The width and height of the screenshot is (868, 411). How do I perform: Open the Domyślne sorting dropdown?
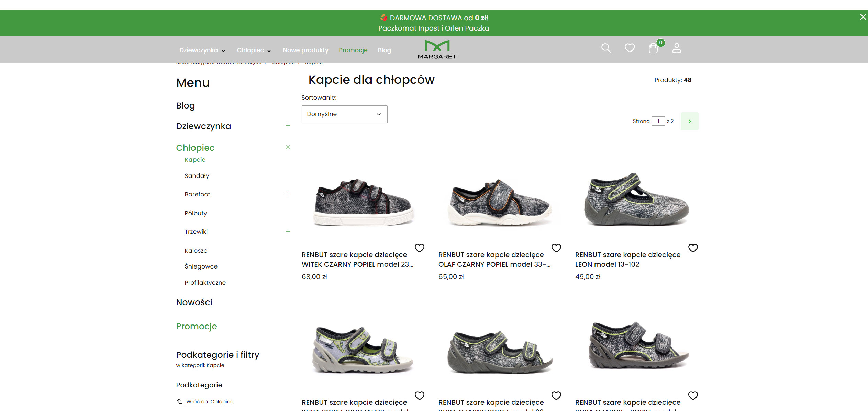coord(344,114)
